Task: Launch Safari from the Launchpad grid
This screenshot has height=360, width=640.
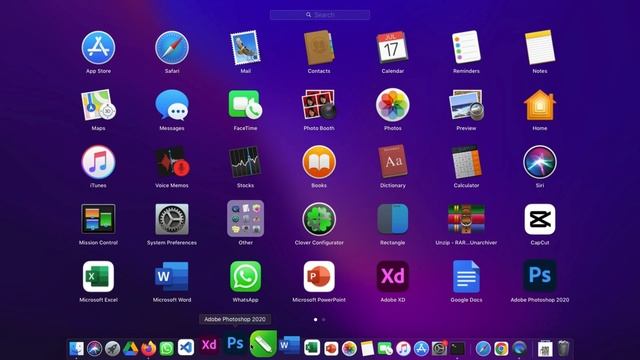Action: tap(172, 48)
